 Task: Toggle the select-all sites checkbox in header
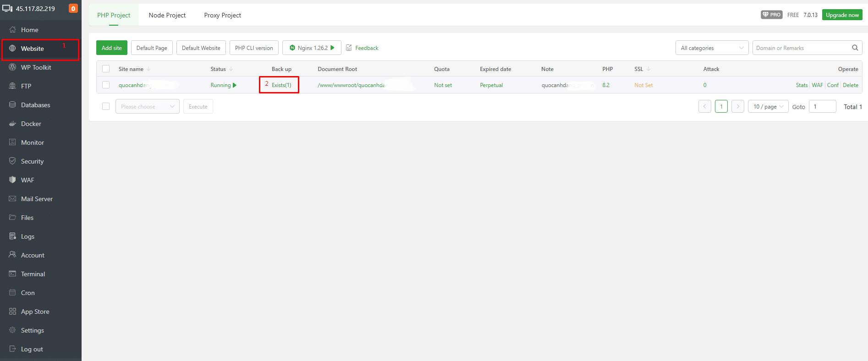[106, 69]
